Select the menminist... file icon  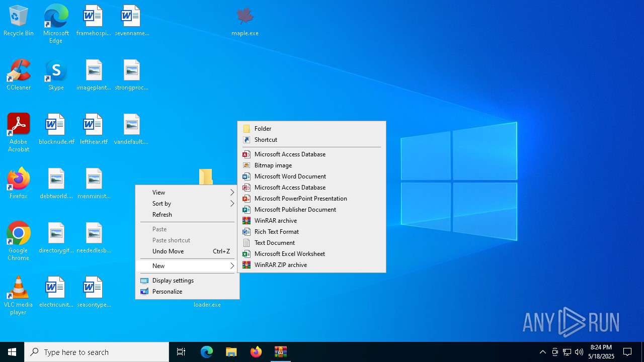coord(94,184)
